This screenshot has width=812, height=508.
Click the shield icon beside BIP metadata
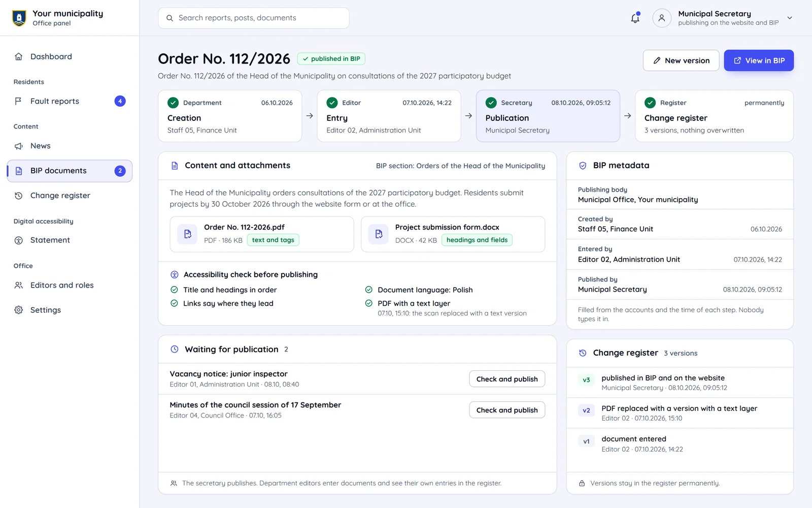(x=583, y=166)
